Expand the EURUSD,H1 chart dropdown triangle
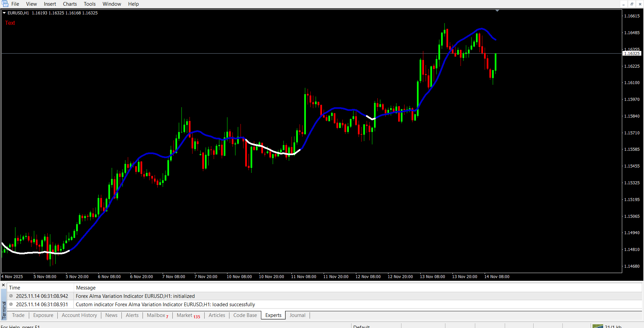Viewport: 644px width, 328px height. coord(4,13)
